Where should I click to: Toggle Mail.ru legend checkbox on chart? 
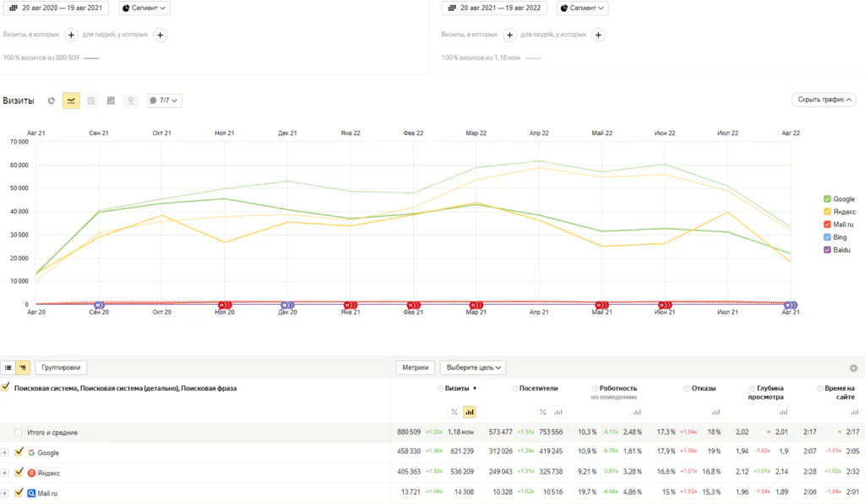pos(827,225)
